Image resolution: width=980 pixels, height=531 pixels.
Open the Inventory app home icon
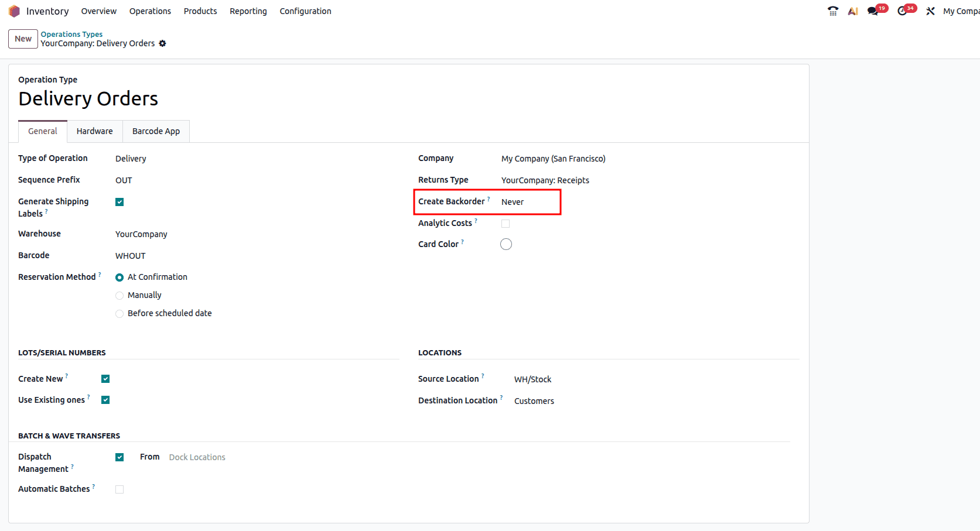(x=14, y=11)
